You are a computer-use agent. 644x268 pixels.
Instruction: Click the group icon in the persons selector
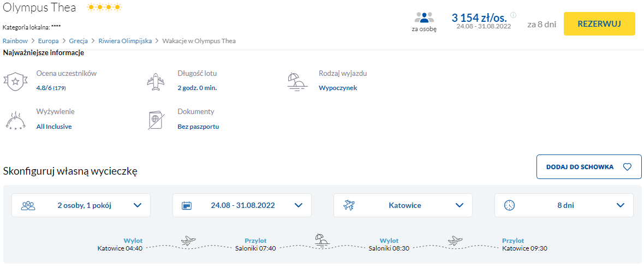(28, 205)
